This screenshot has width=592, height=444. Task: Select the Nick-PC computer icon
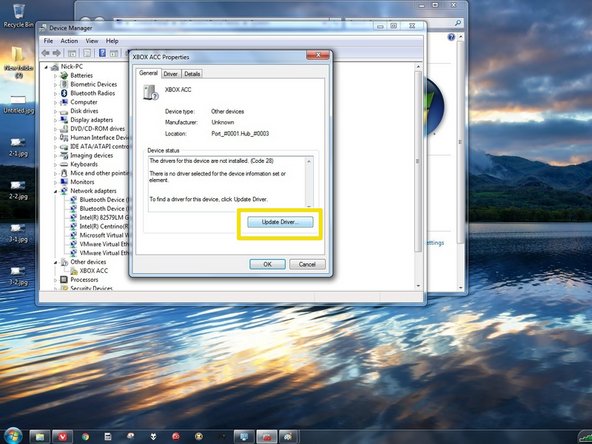click(x=55, y=67)
